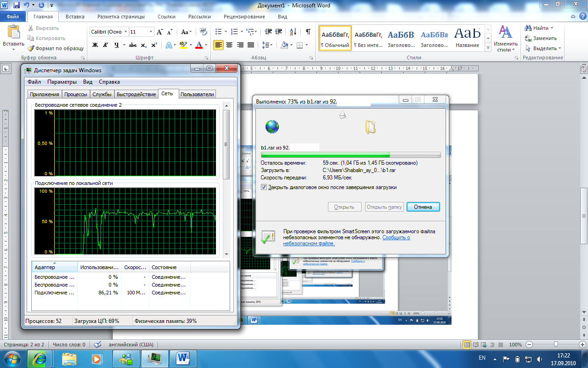Open Internet Explorer from the taskbar
This screenshot has height=368, width=588.
coord(40,358)
